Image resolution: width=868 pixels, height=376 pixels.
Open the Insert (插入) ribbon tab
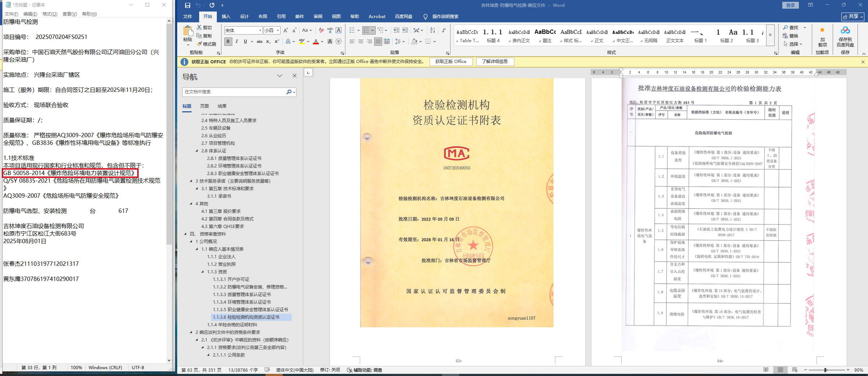point(226,17)
